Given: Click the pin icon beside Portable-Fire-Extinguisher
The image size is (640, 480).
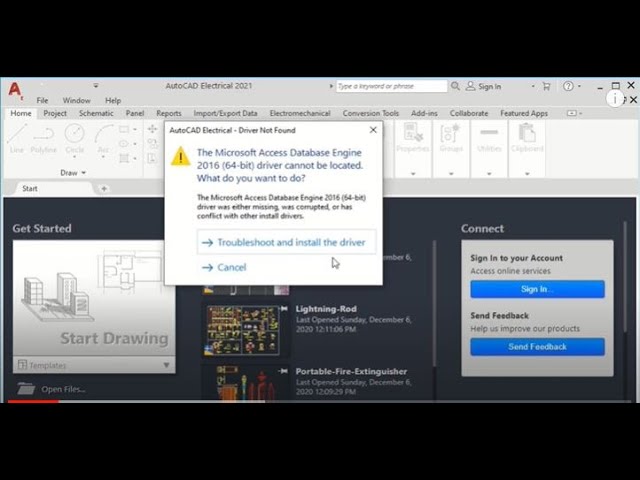Looking at the screenshot, I should (284, 371).
